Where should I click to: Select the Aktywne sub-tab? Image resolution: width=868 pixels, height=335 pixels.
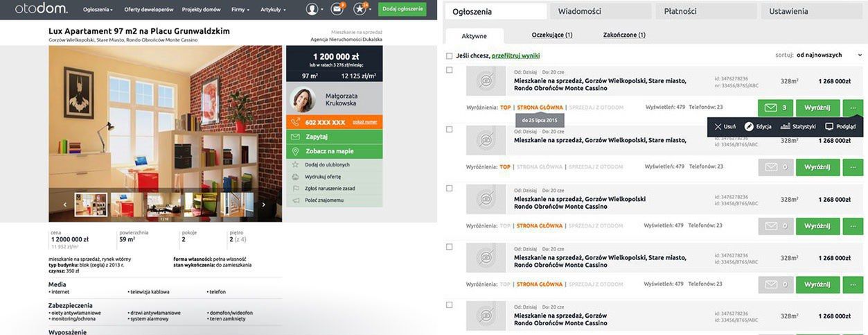click(475, 36)
